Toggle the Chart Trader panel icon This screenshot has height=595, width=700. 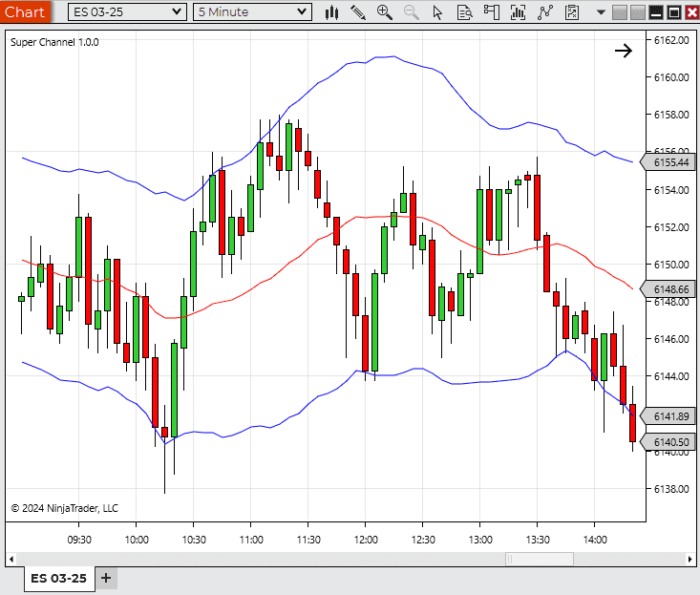point(492,12)
